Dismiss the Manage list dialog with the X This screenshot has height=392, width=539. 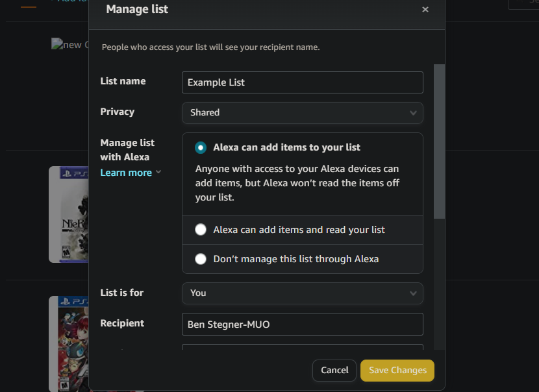(425, 10)
